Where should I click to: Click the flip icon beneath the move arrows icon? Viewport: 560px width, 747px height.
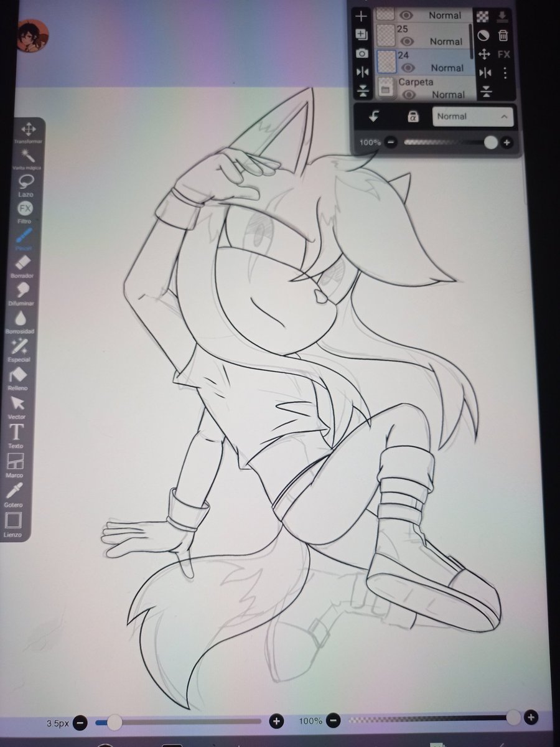pyautogui.click(x=485, y=73)
